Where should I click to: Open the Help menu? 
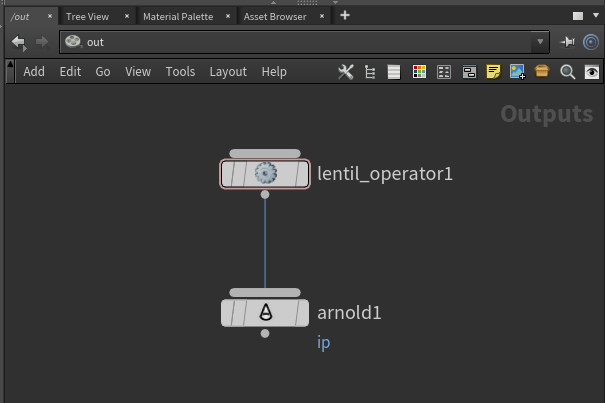click(274, 72)
